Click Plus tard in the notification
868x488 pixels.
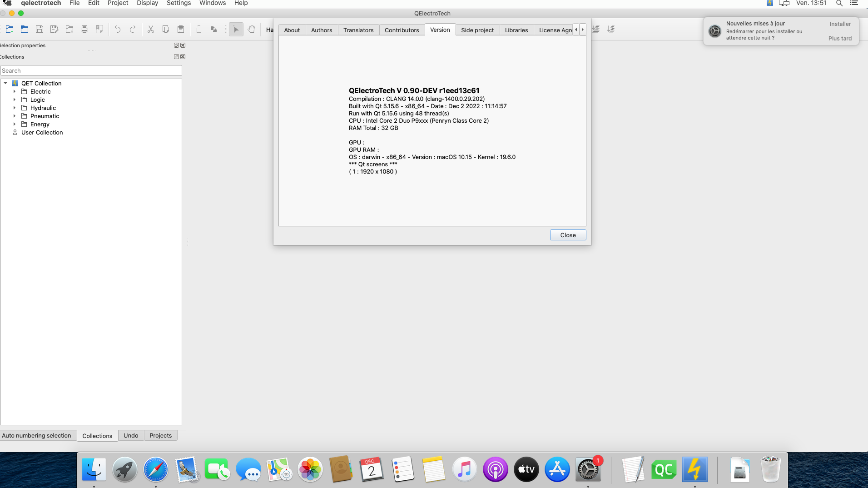840,39
